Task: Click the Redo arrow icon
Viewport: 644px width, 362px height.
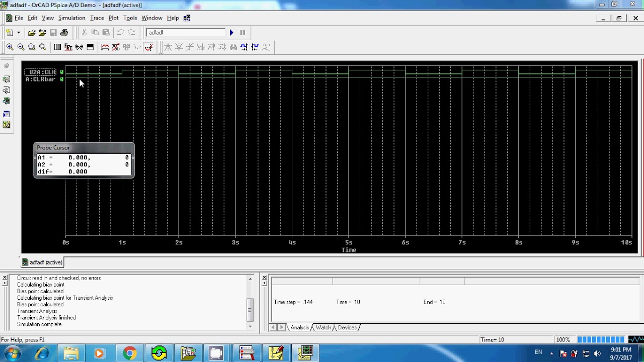Action: pos(131,33)
